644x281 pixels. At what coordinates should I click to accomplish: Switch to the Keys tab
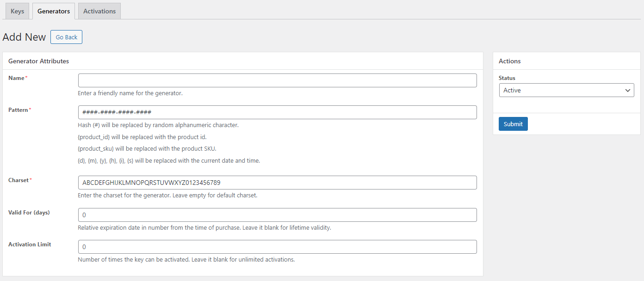click(17, 11)
